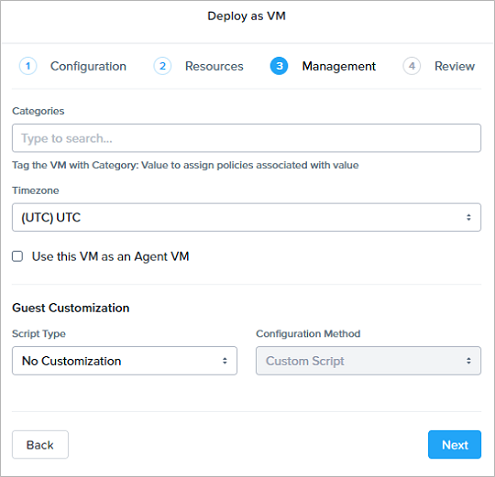Image resolution: width=495 pixels, height=477 pixels.
Task: Open the (UTC) UTC timezone dropdown
Action: [246, 217]
